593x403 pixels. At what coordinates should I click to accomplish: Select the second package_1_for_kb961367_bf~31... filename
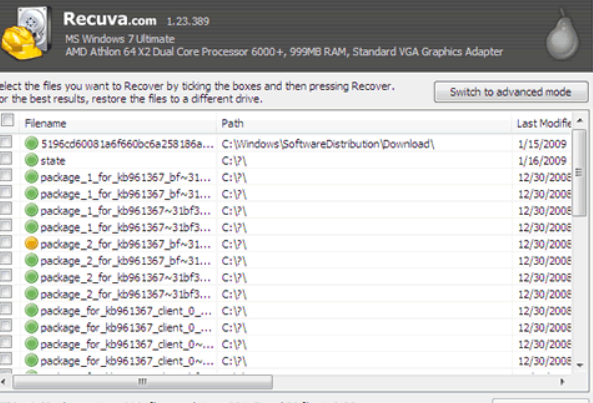coord(126,194)
